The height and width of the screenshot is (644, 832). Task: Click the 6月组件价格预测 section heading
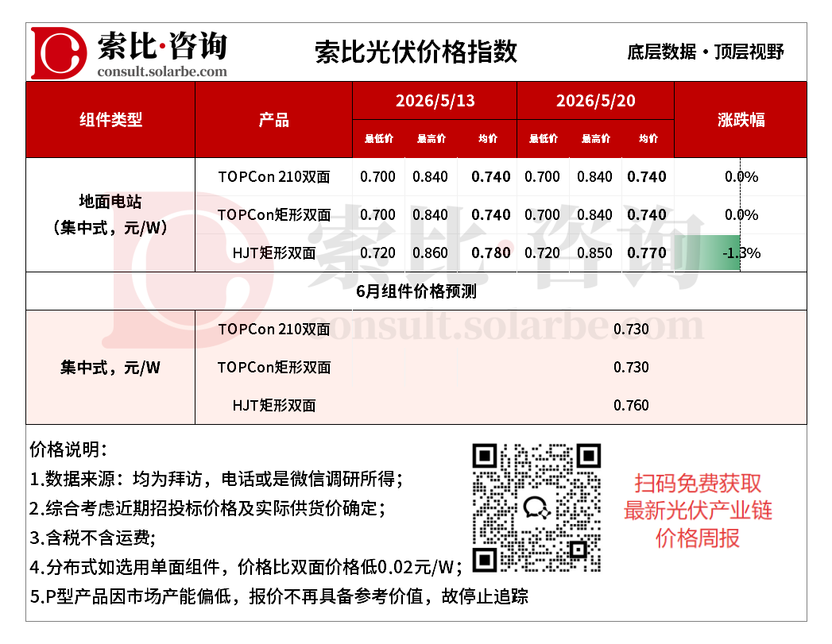[416, 291]
